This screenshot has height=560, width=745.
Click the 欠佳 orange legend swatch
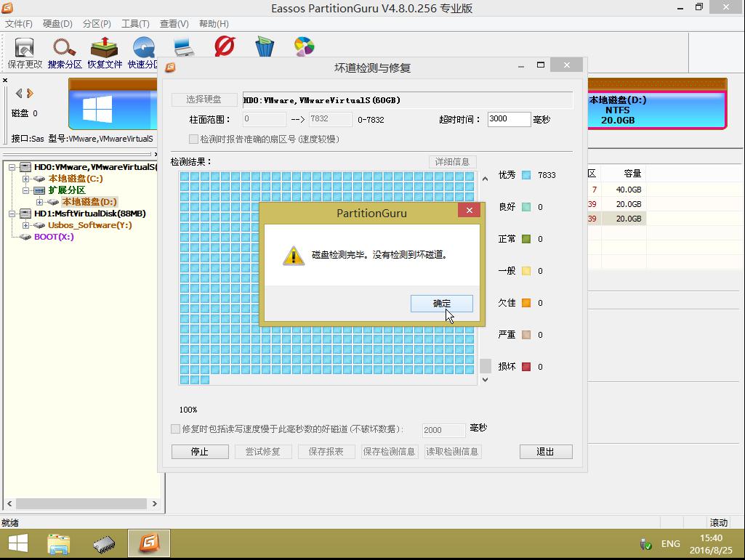coord(526,303)
